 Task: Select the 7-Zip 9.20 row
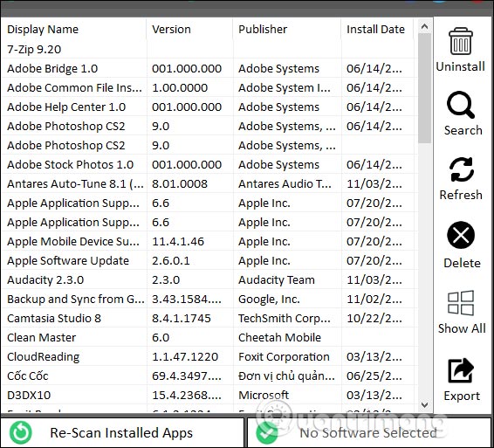point(209,49)
